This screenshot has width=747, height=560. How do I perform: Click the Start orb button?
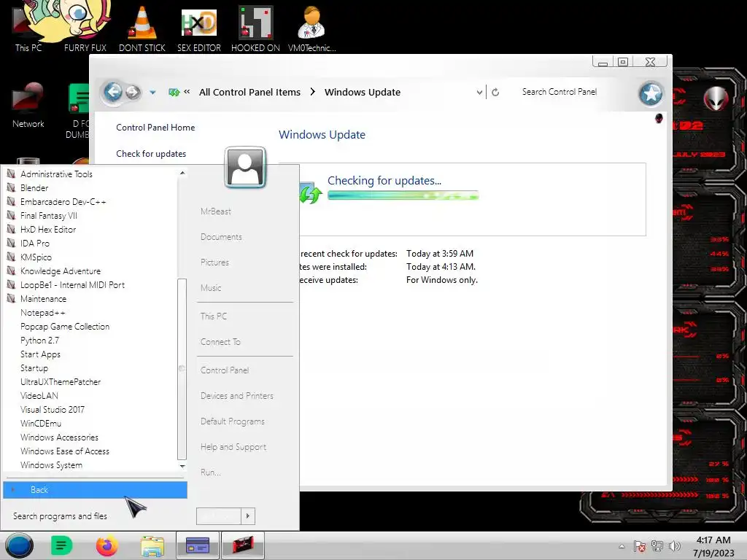coord(19,545)
